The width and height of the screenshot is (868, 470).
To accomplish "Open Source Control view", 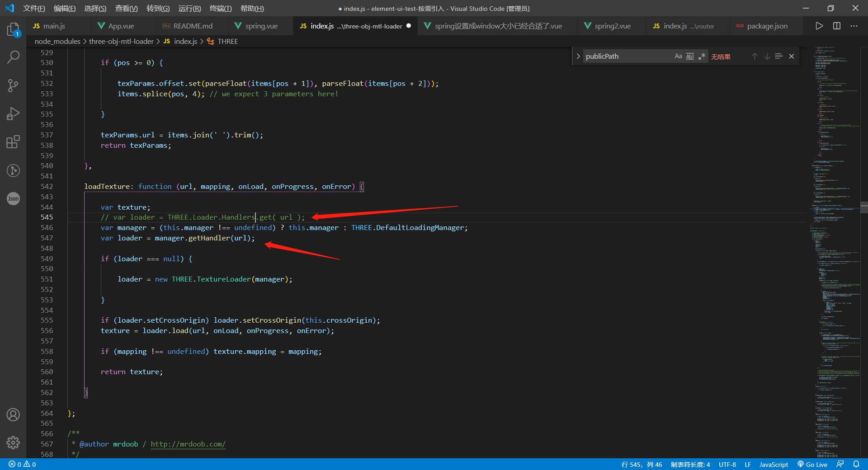I will pyautogui.click(x=13, y=85).
